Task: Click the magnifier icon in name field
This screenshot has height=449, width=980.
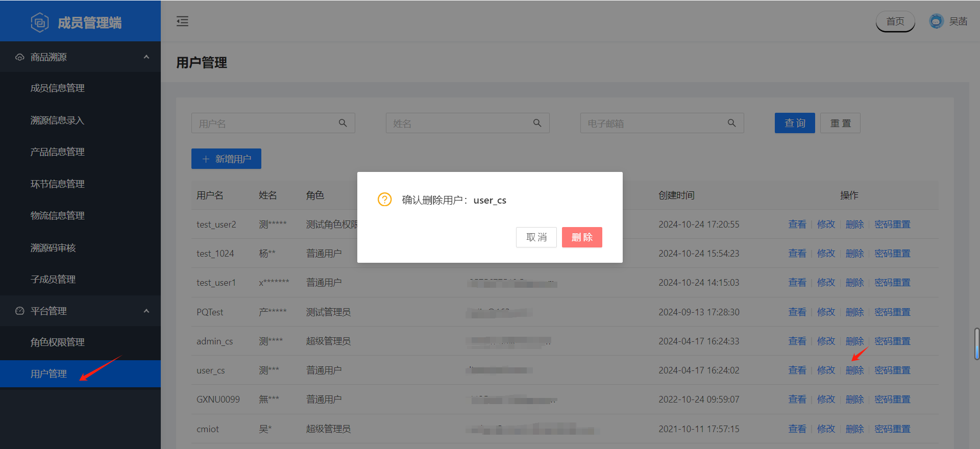Action: tap(537, 123)
